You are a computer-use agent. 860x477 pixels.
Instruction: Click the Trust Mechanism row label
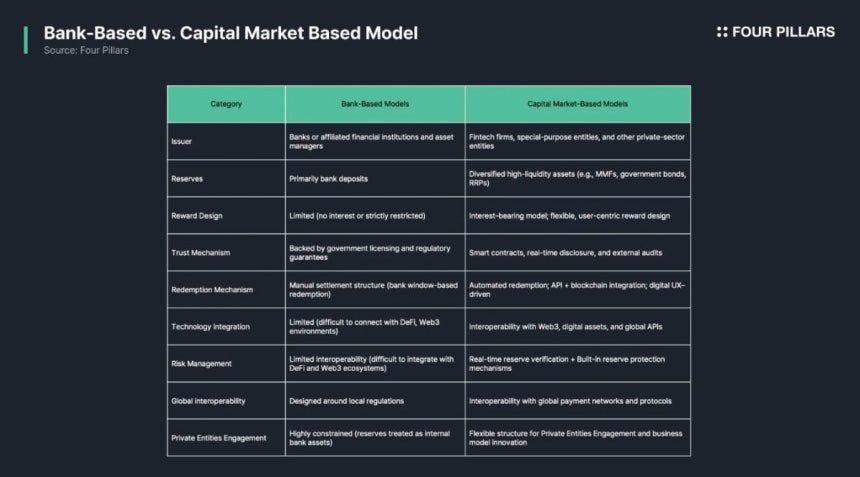[201, 253]
